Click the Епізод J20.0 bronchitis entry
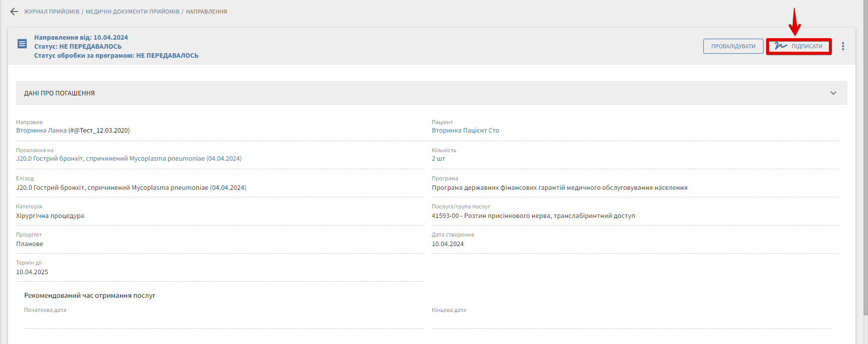This screenshot has width=868, height=344. tap(131, 188)
